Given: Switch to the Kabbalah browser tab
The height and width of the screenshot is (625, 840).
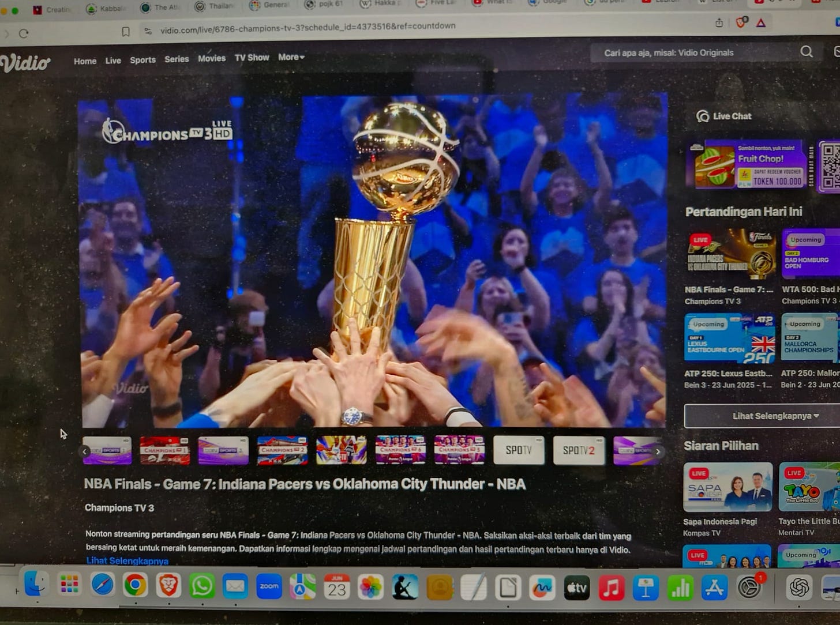Looking at the screenshot, I should (x=107, y=9).
